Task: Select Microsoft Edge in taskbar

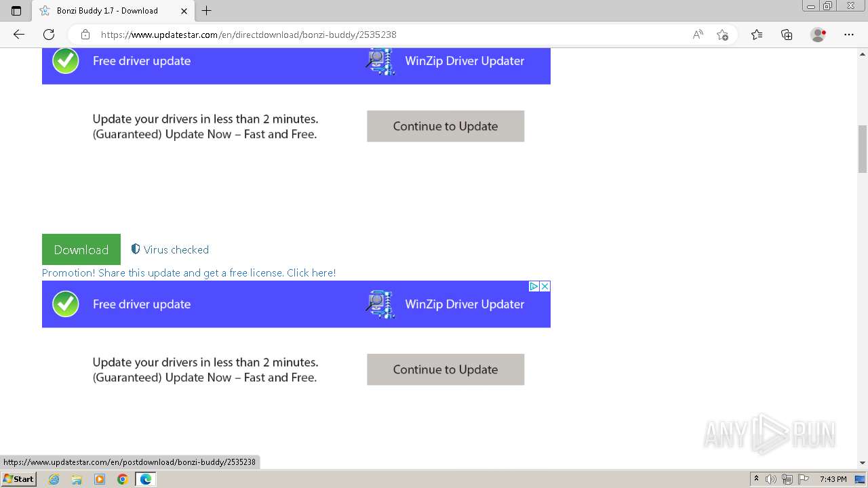Action: pos(146,479)
